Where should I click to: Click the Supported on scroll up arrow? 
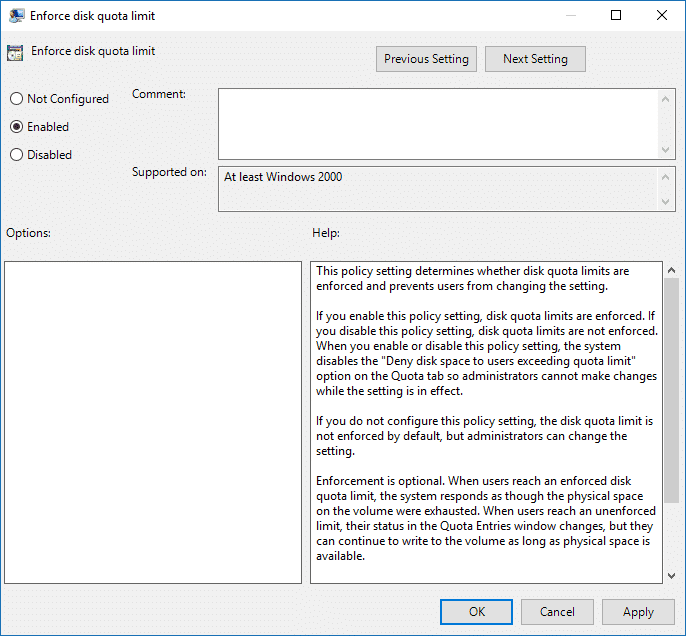coord(665,177)
